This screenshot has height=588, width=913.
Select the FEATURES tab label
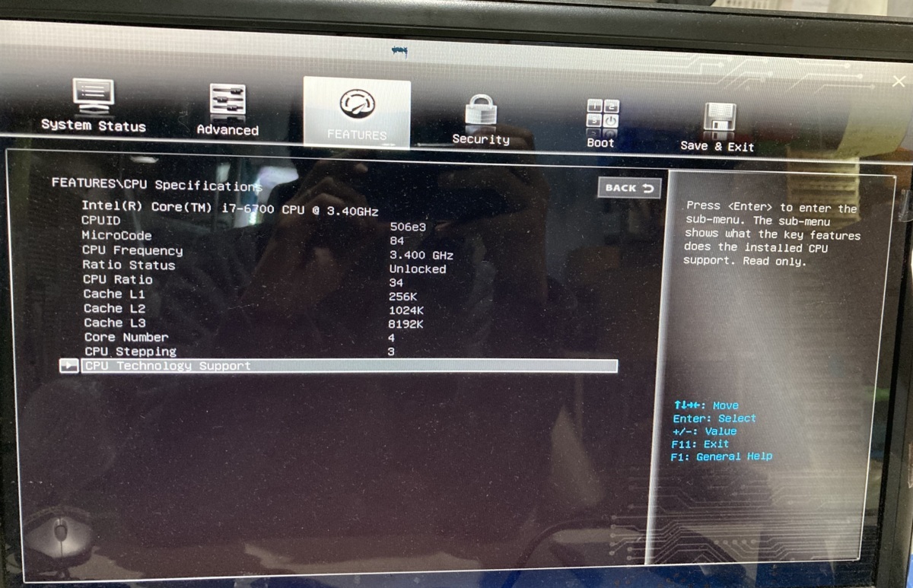coord(357,135)
